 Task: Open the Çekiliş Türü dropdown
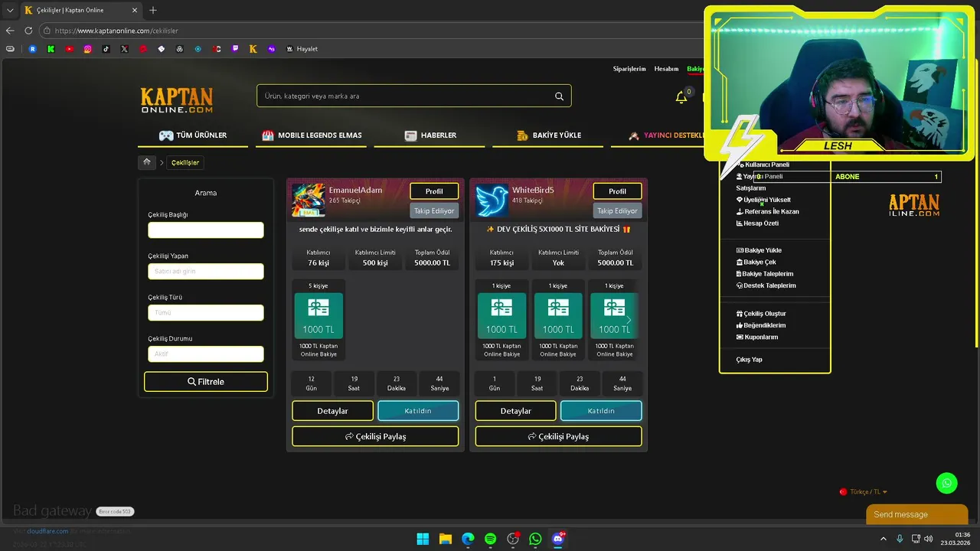[x=206, y=312]
